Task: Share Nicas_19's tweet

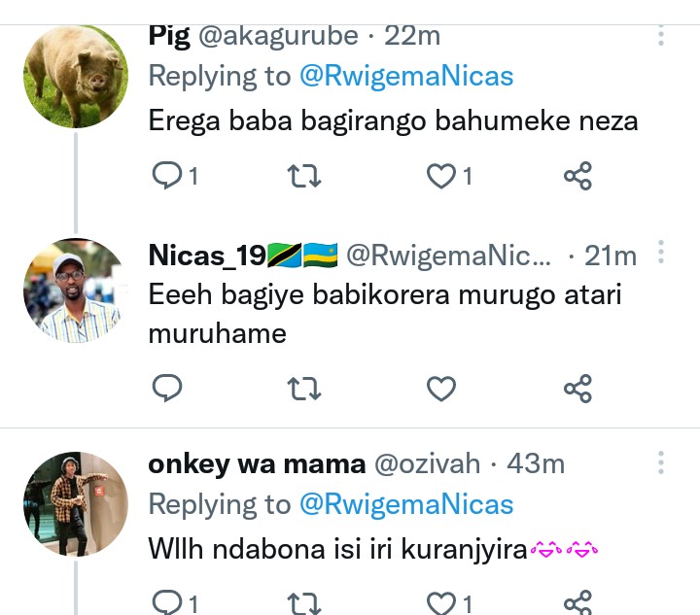Action: pos(577,389)
